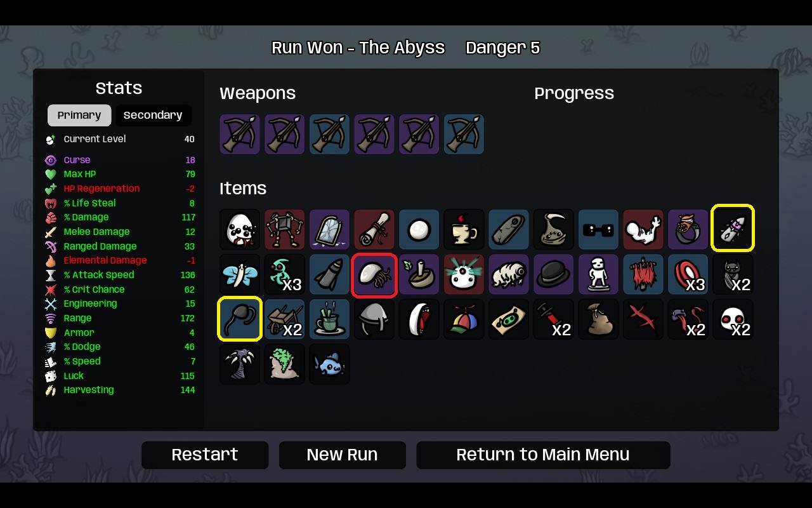
Task: Start a New Run
Action: click(x=342, y=455)
